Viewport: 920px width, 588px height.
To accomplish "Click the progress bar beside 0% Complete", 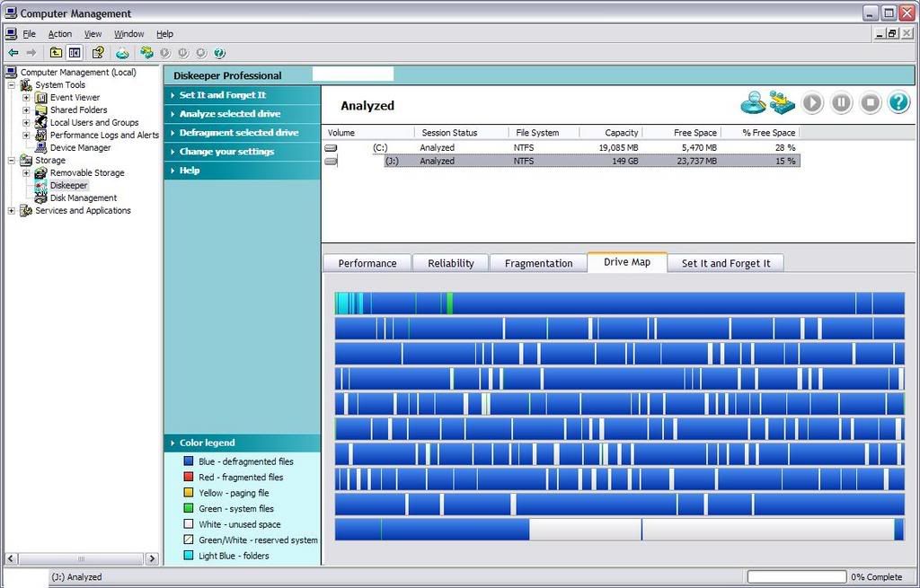I will [x=796, y=577].
